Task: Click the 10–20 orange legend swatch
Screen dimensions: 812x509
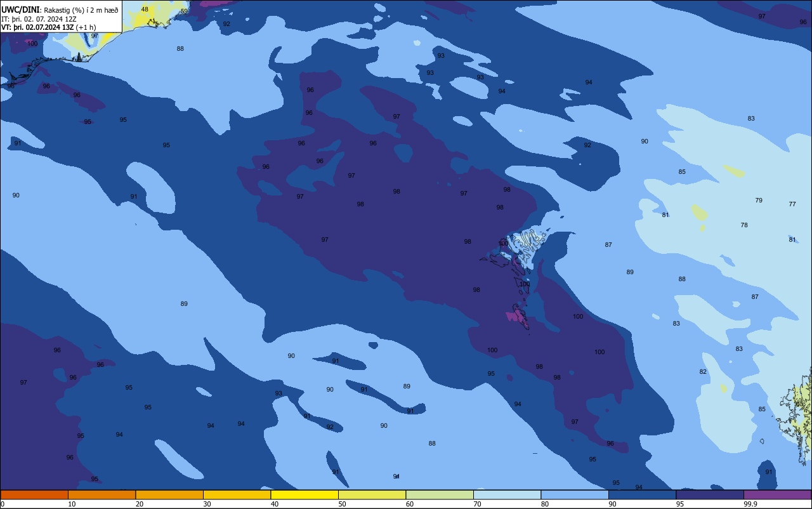Action: pyautogui.click(x=101, y=494)
